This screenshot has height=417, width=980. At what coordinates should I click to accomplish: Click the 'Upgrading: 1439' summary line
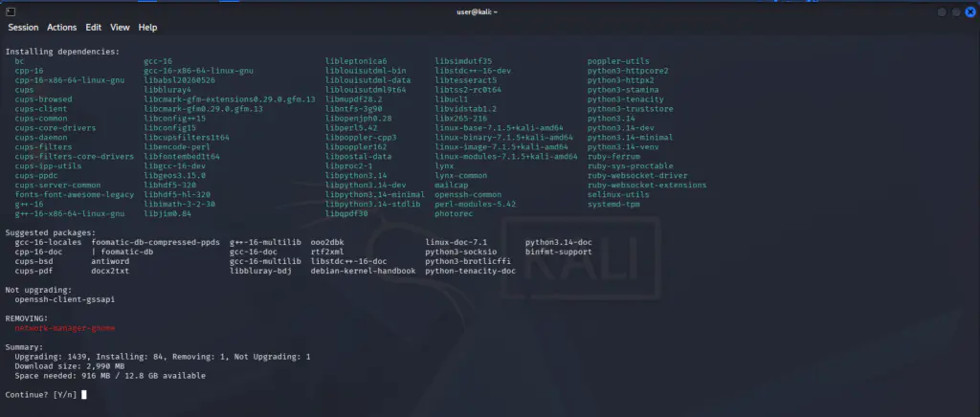[x=163, y=357]
